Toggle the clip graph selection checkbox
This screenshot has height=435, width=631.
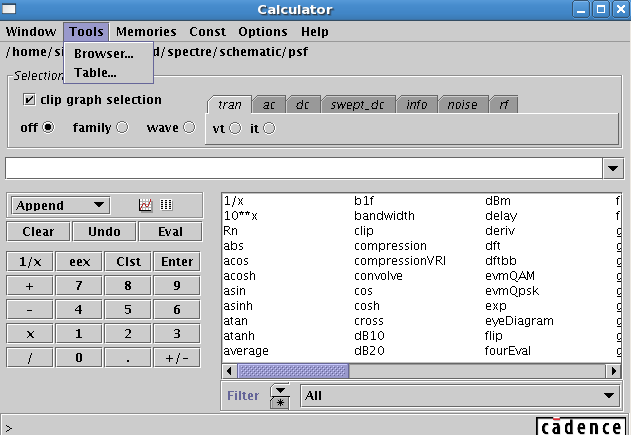29,100
